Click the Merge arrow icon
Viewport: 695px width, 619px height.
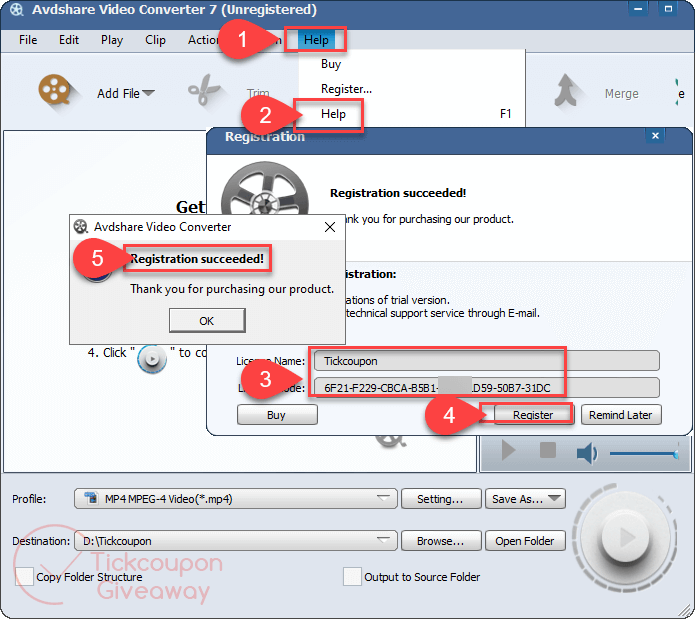566,90
